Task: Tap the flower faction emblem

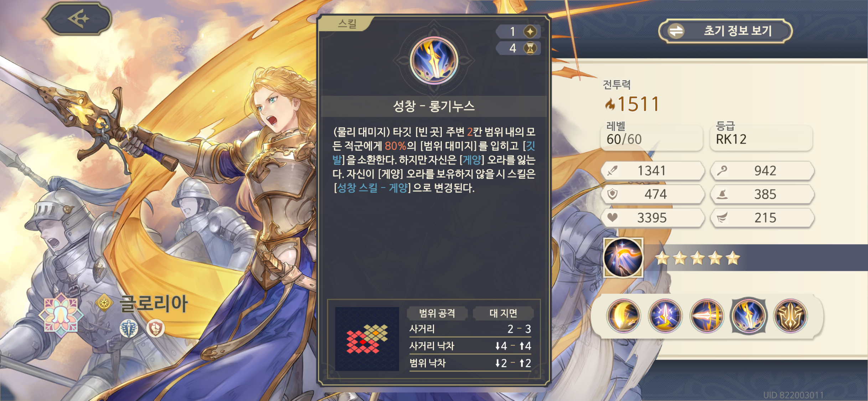Action: (x=61, y=315)
